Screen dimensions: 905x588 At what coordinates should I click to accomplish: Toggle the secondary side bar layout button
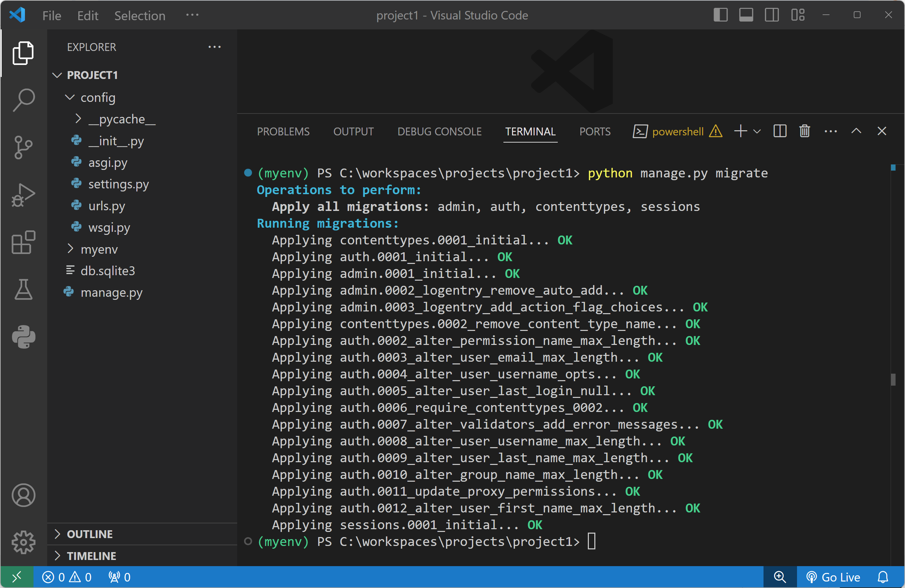click(771, 15)
